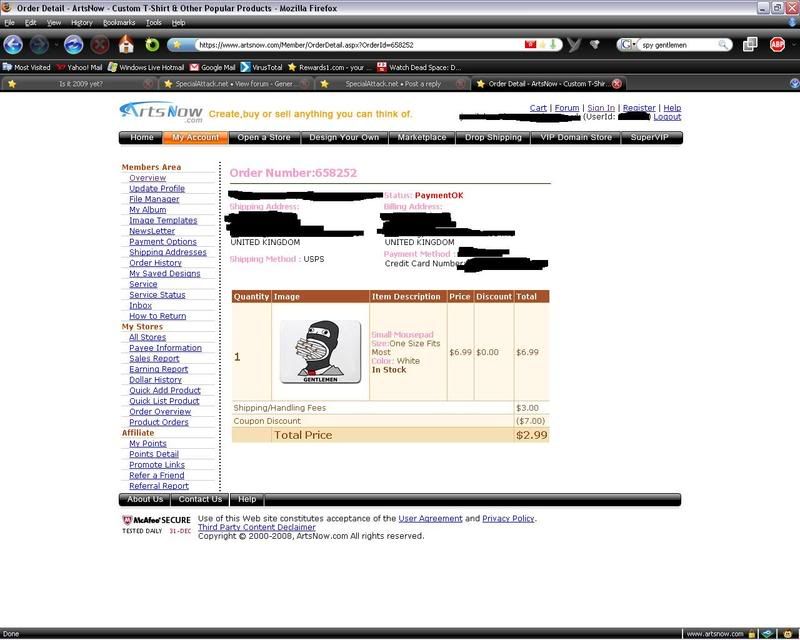Open Order History in Members Area
800x640 pixels.
click(x=155, y=263)
